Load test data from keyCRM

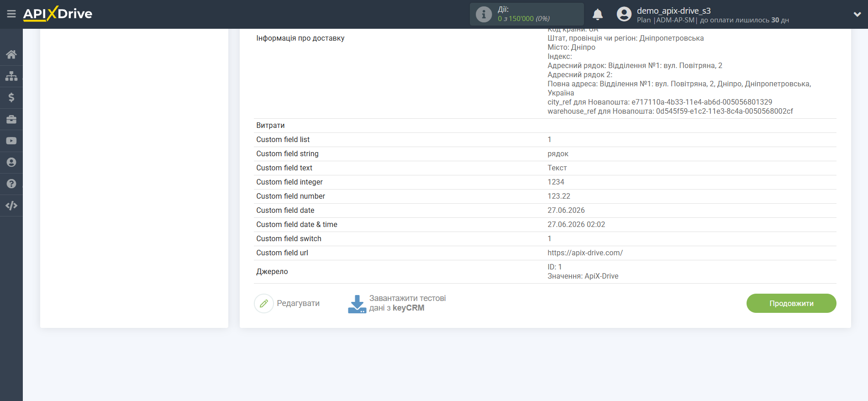tap(397, 303)
